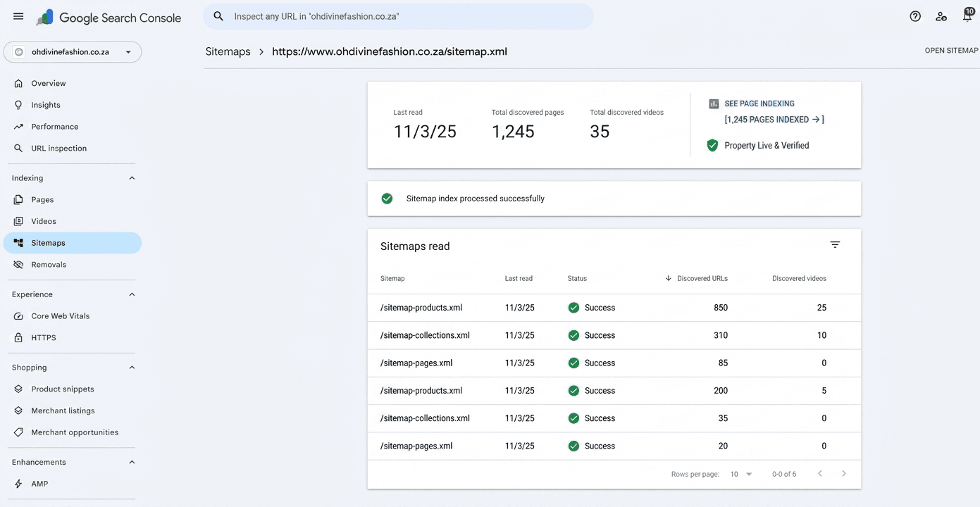The image size is (980, 507).
Task: Click the Total discovered videos value 35
Action: pyautogui.click(x=600, y=132)
